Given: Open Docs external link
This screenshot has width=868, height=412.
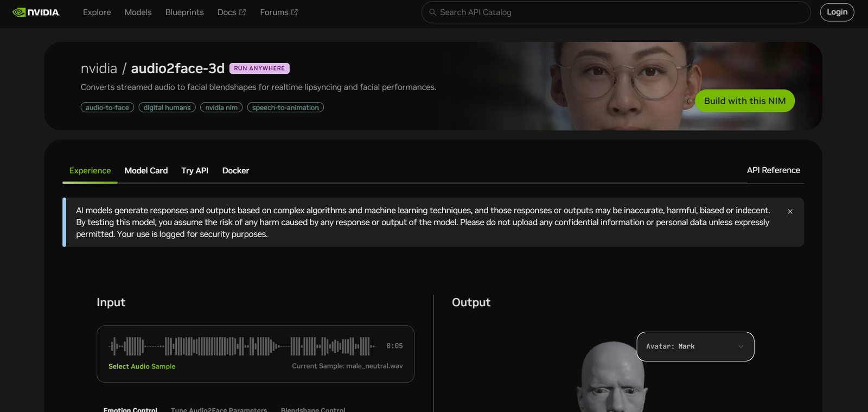Looking at the screenshot, I should coord(231,12).
